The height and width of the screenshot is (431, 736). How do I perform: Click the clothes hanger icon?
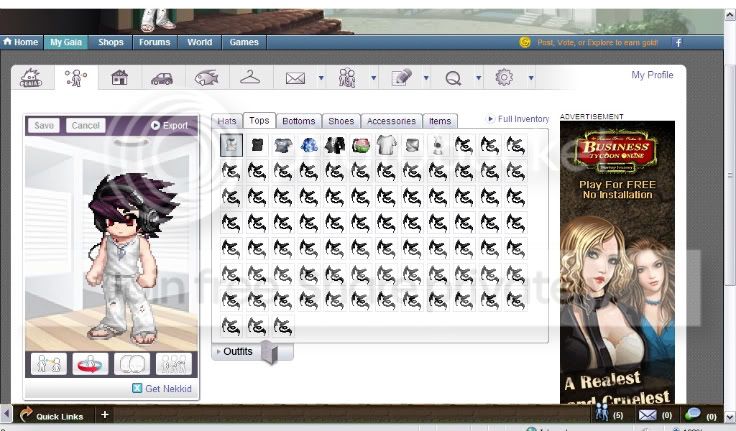point(250,77)
